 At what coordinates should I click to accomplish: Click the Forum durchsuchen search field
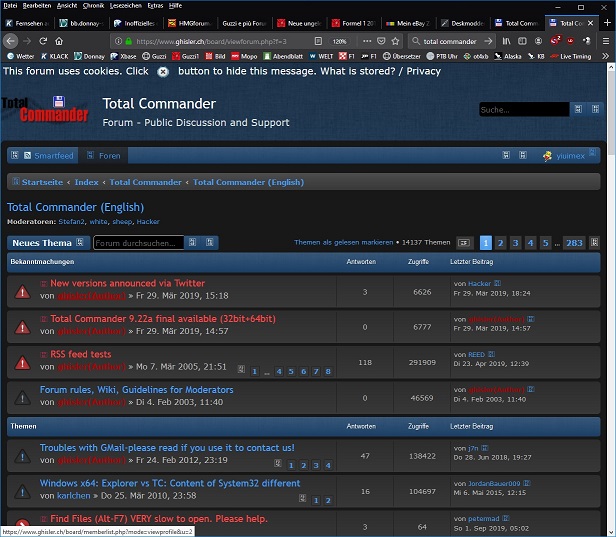138,243
